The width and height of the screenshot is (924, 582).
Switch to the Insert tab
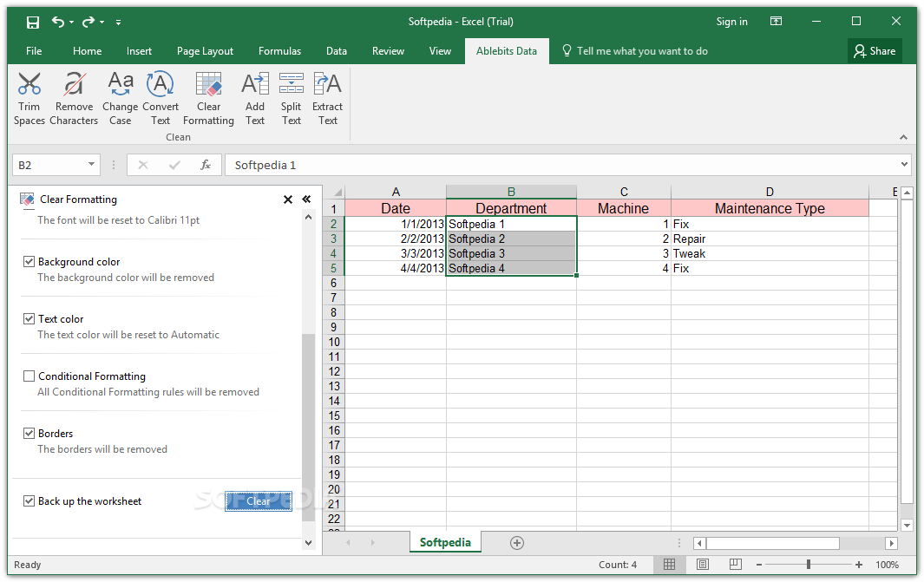pyautogui.click(x=139, y=51)
